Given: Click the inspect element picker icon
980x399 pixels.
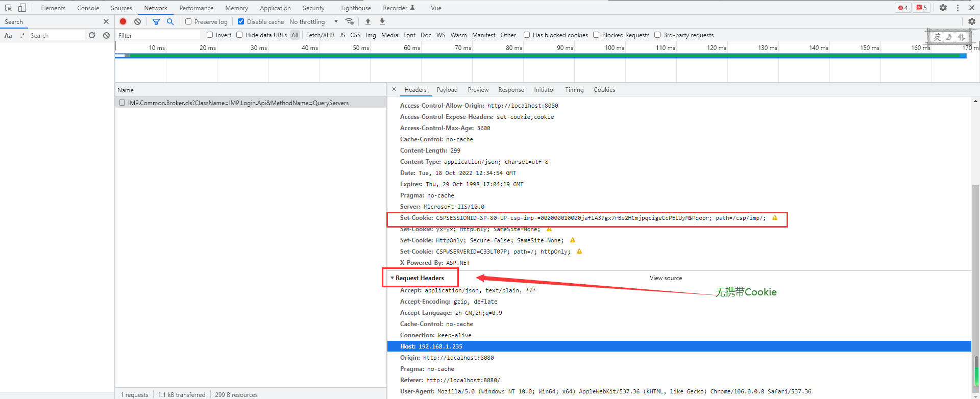Looking at the screenshot, I should [x=8, y=8].
